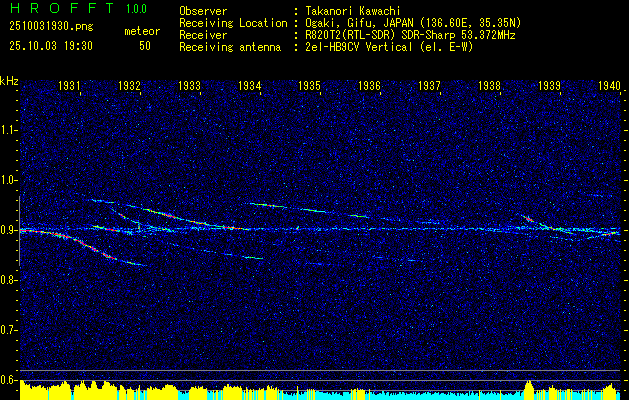Click the 1937 time marker
The height and width of the screenshot is (400, 629).
coord(429,86)
